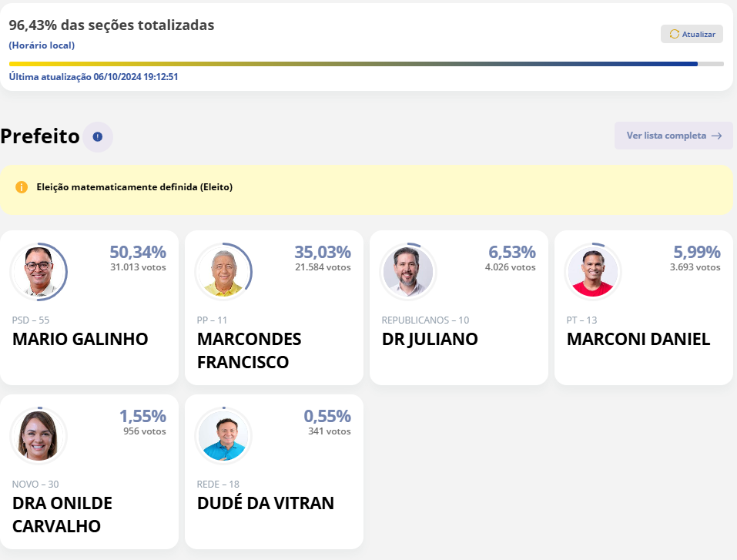This screenshot has width=737, height=560.
Task: Click the arrow icon in Ver lista completa
Action: coord(716,136)
